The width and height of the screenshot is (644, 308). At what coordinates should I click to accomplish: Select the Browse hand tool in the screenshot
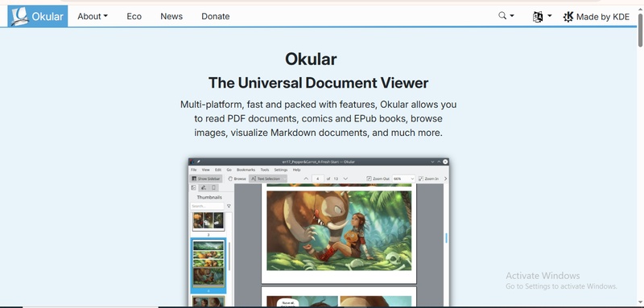pos(237,179)
